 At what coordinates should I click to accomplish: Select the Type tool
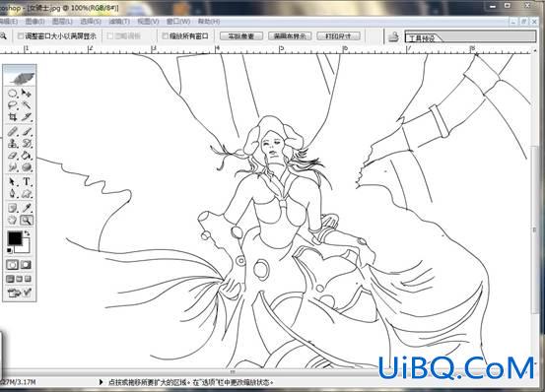pyautogui.click(x=26, y=181)
